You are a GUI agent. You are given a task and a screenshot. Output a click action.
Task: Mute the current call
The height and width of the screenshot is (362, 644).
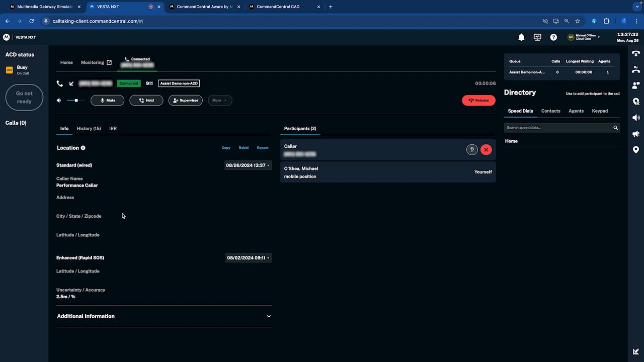[x=108, y=101]
